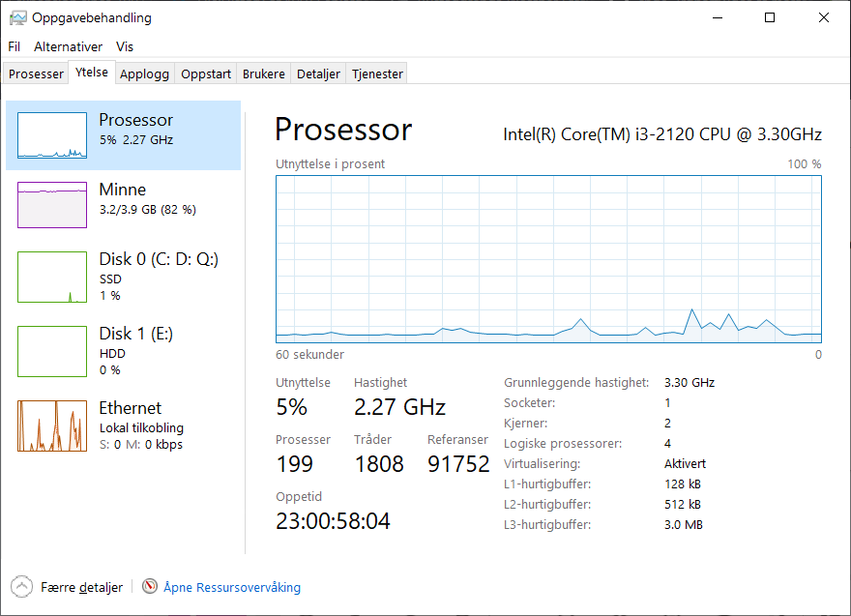The width and height of the screenshot is (851, 616).
Task: Select Disk 0 SSD graph thumbnail
Action: click(x=52, y=277)
